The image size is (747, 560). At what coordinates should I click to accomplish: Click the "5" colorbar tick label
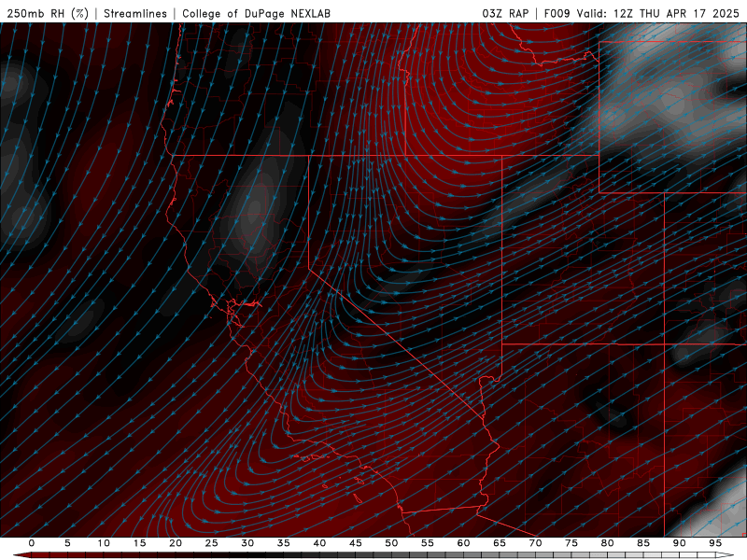(67, 543)
